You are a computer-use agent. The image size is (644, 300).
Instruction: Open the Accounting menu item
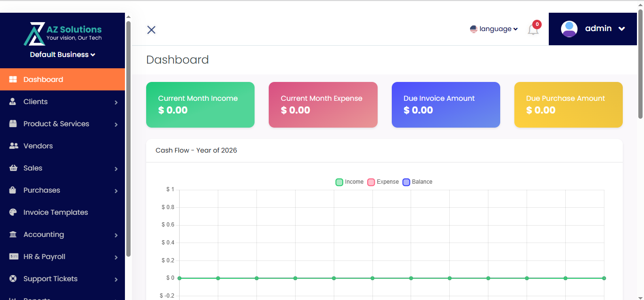coord(62,235)
